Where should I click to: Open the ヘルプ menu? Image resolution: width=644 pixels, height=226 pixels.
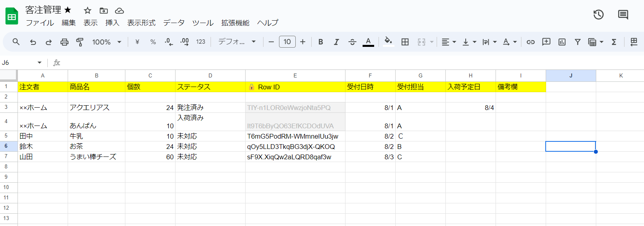pyautogui.click(x=268, y=23)
